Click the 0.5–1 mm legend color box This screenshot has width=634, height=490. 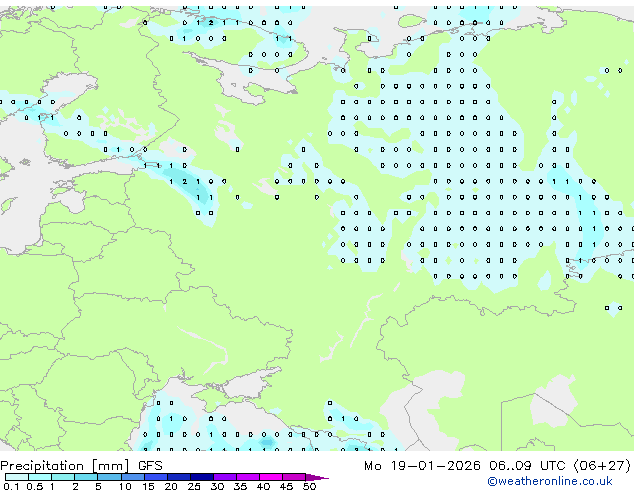40,477
